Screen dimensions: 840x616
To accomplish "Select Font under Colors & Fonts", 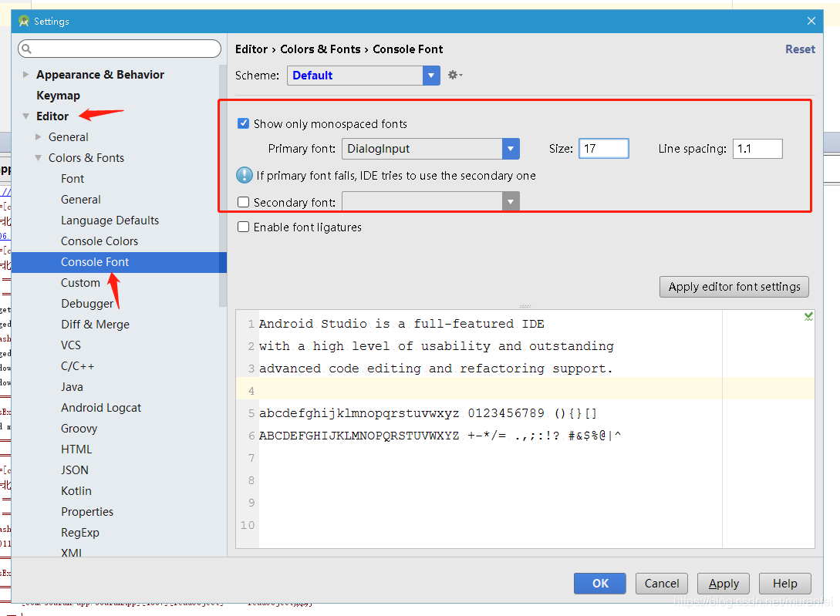I will click(x=73, y=179).
